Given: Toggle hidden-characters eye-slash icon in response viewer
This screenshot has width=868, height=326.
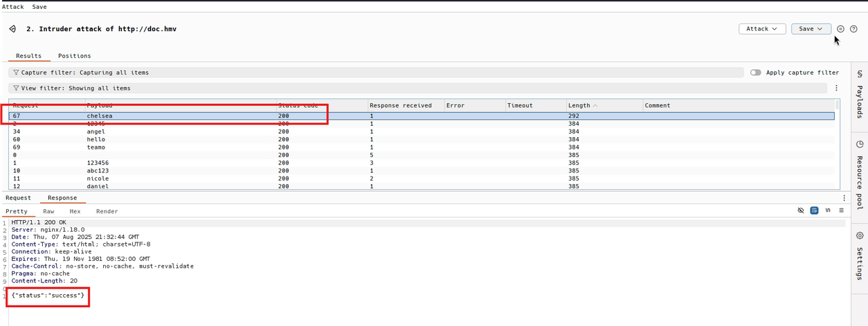Looking at the screenshot, I should (x=801, y=211).
